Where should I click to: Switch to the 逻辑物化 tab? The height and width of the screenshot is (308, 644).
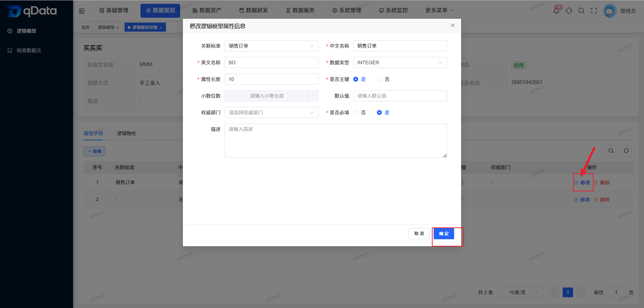pyautogui.click(x=127, y=133)
